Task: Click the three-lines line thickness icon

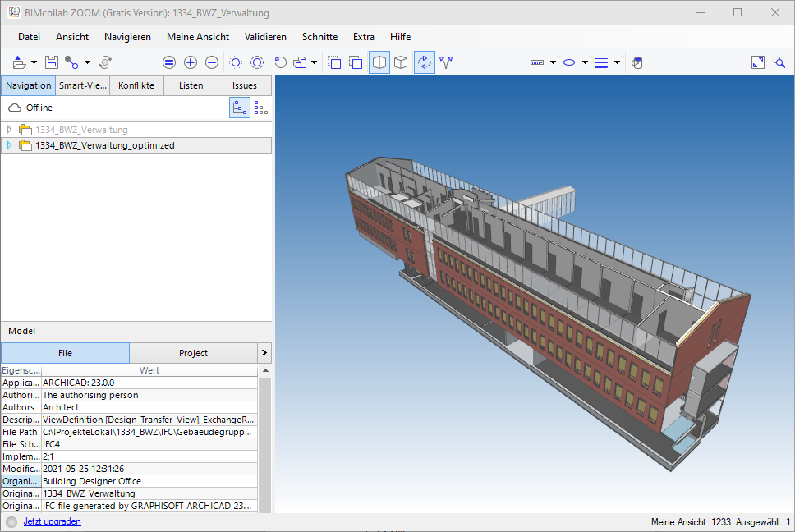Action: point(601,63)
